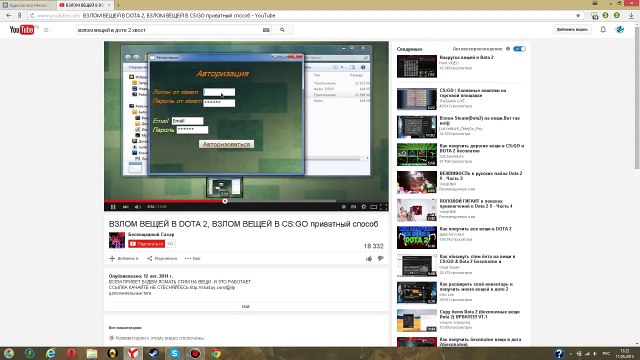
Task: Go to YouTube home via logo
Action: pos(22,30)
